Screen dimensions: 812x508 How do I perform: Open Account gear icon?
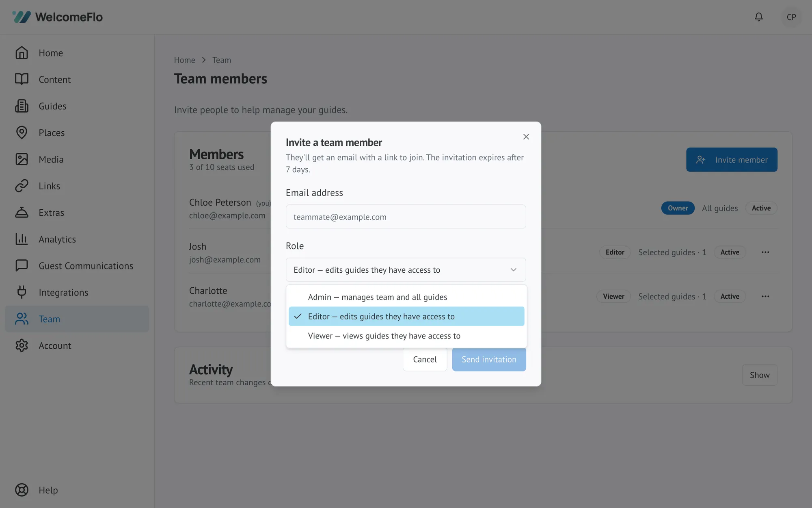(x=22, y=345)
